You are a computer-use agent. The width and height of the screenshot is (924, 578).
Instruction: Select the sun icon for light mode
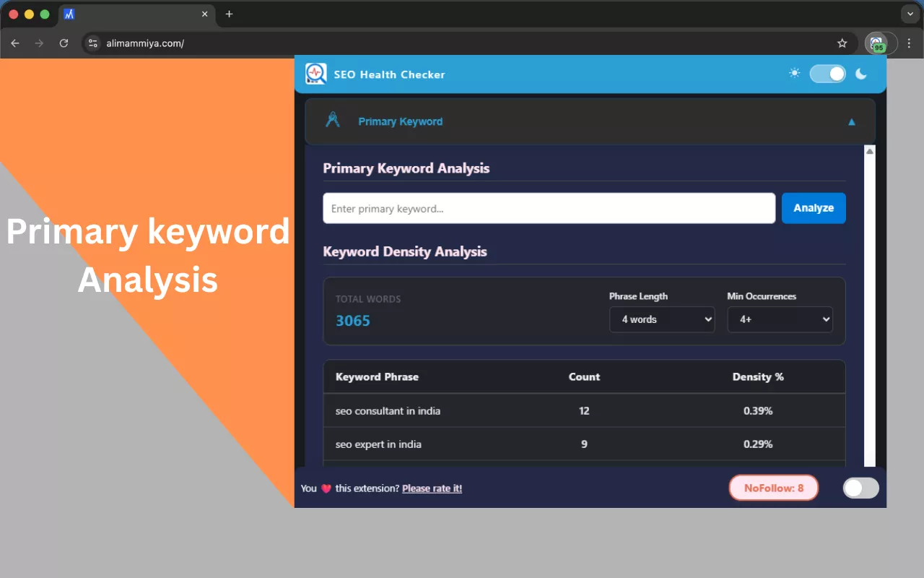[794, 72]
